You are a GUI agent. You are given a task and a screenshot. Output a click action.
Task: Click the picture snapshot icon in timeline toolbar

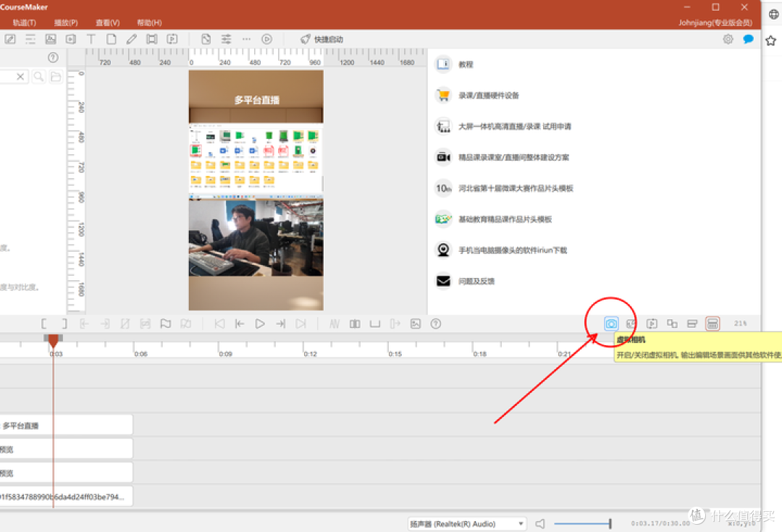click(416, 324)
